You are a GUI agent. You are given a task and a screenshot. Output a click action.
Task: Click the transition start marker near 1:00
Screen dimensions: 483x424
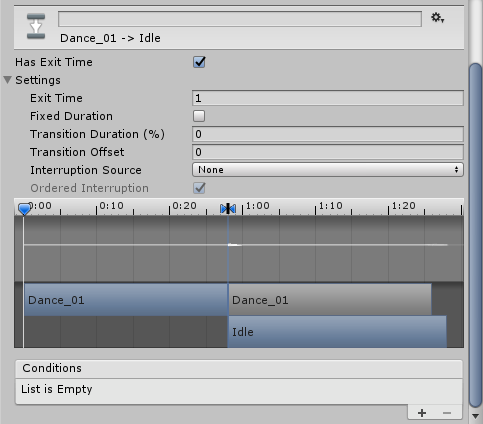coord(228,209)
